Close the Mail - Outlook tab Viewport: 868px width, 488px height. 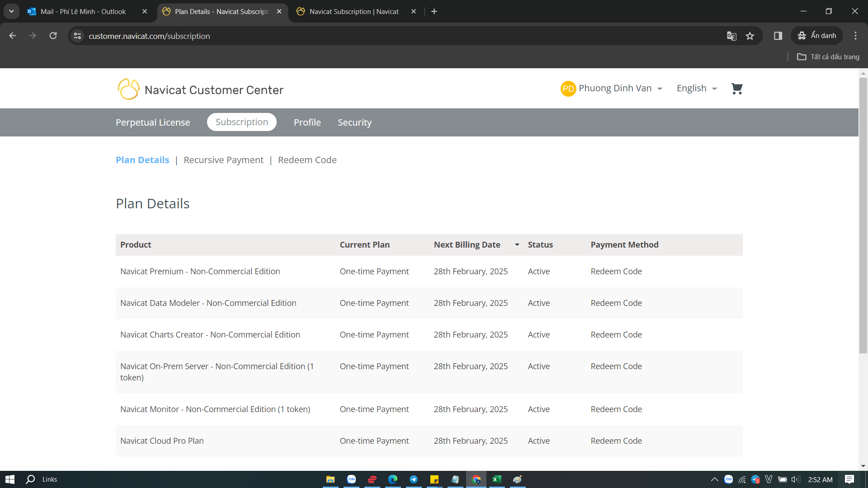click(x=145, y=11)
